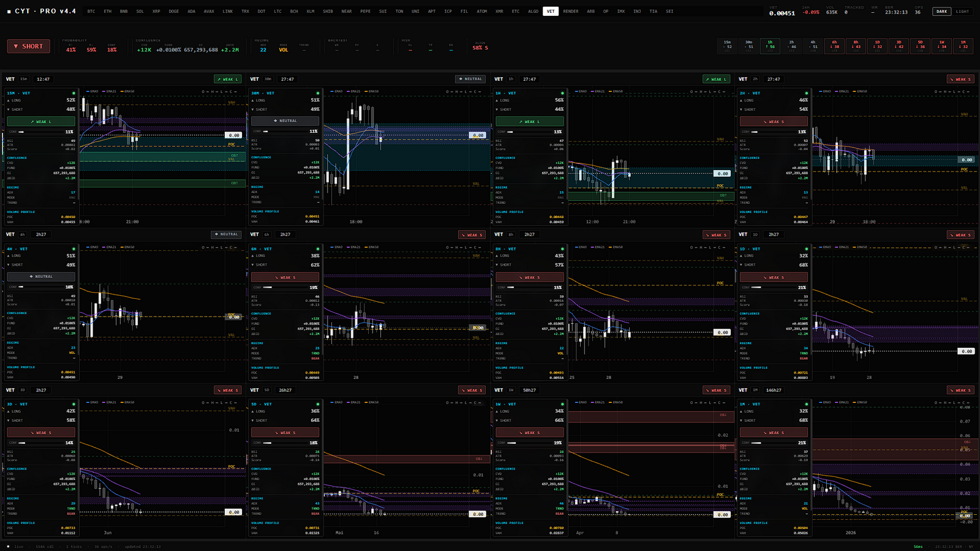The image size is (980, 551).
Task: Click WEAK S button in 6H VET card
Action: pos(285,277)
